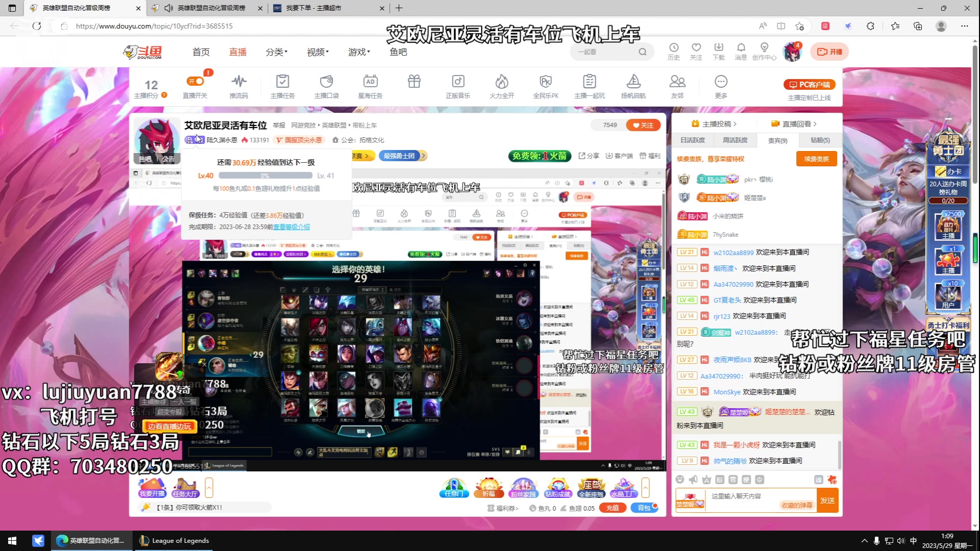
Task: Click the 续费贵族 renew button
Action: 817,159
